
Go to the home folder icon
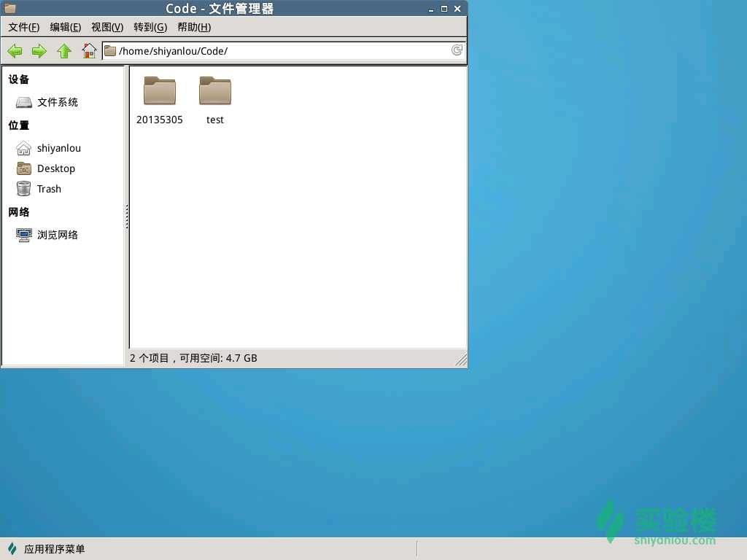89,50
